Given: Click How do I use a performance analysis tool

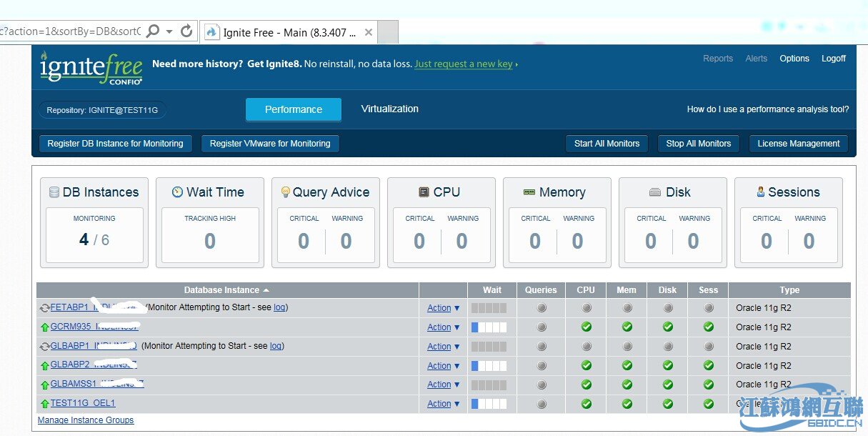Looking at the screenshot, I should pyautogui.click(x=768, y=109).
